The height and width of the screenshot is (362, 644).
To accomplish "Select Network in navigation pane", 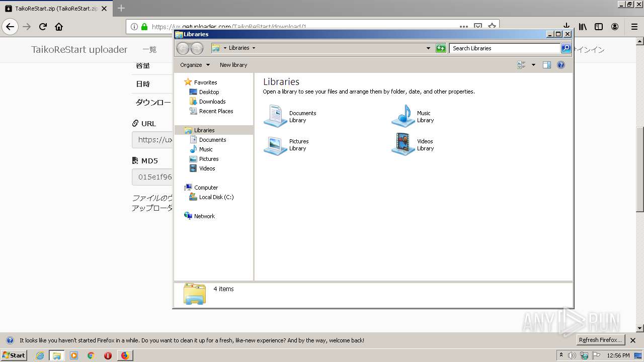I will click(x=204, y=216).
